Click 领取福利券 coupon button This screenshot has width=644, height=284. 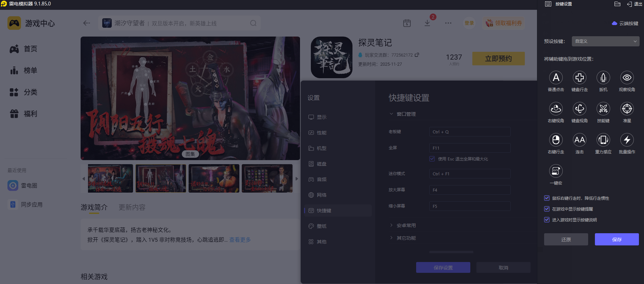pyautogui.click(x=504, y=23)
